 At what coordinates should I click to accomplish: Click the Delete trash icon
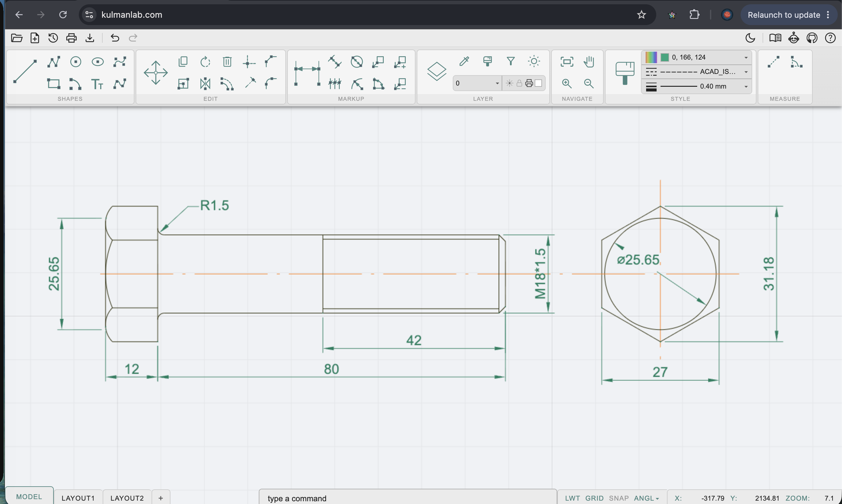[x=227, y=62]
